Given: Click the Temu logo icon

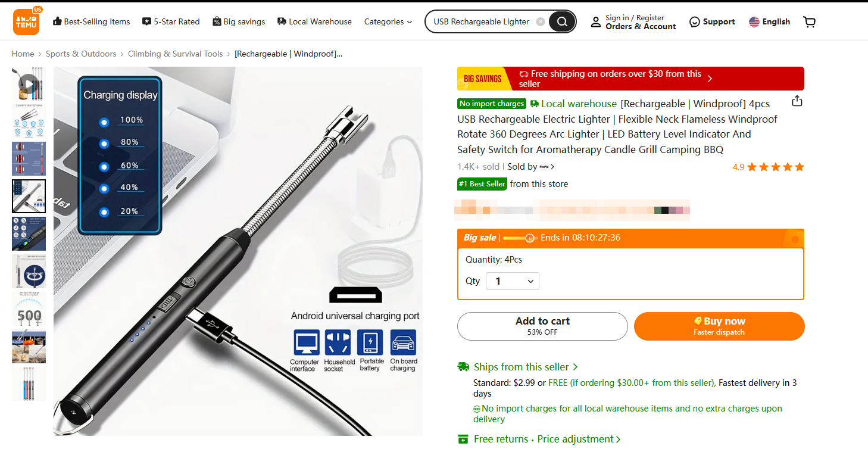Looking at the screenshot, I should click(26, 21).
